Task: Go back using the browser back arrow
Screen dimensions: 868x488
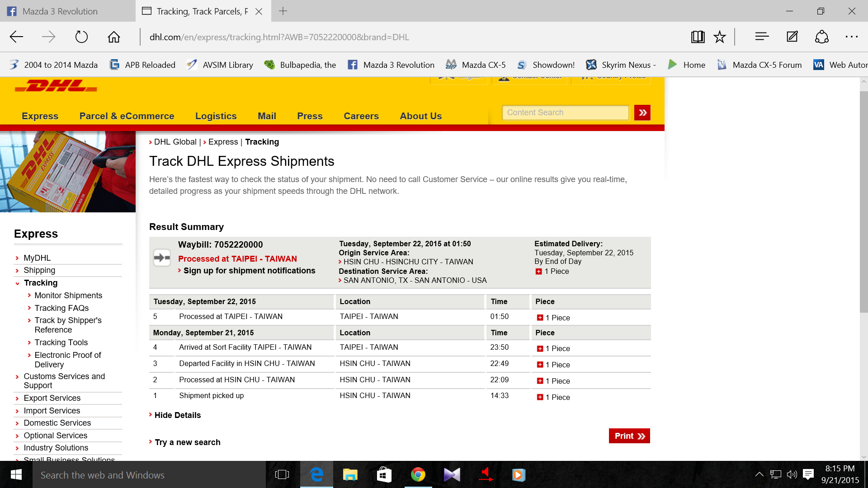Action: (16, 37)
